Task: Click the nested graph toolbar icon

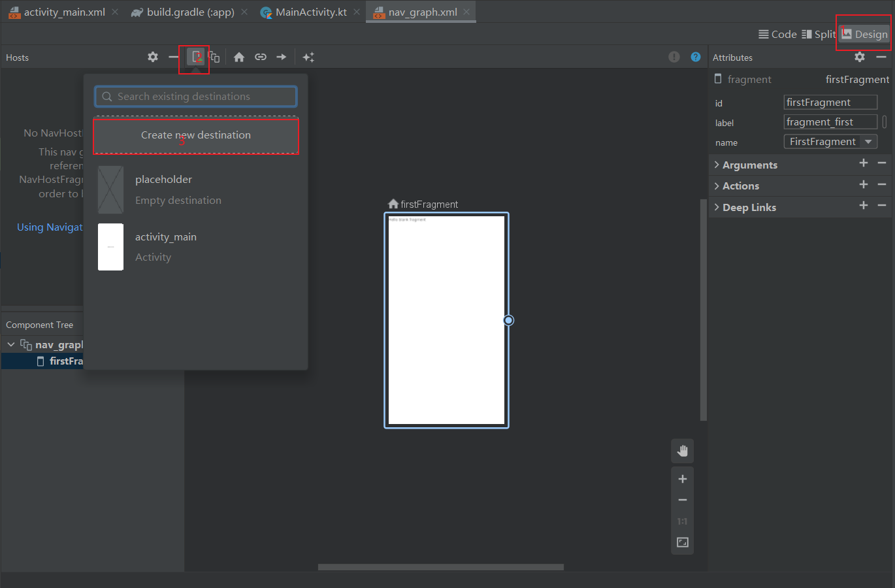Action: [x=214, y=57]
